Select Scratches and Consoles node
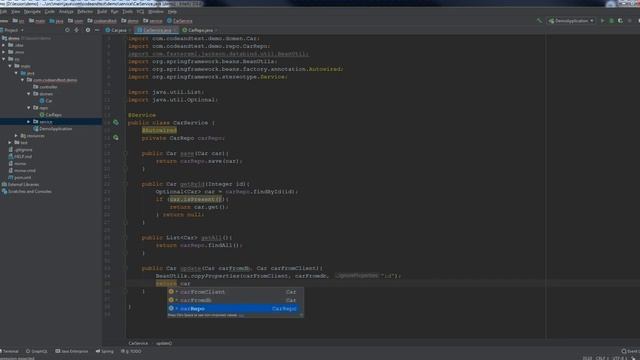Viewport: 640px width, 360px height. pyautogui.click(x=27, y=191)
